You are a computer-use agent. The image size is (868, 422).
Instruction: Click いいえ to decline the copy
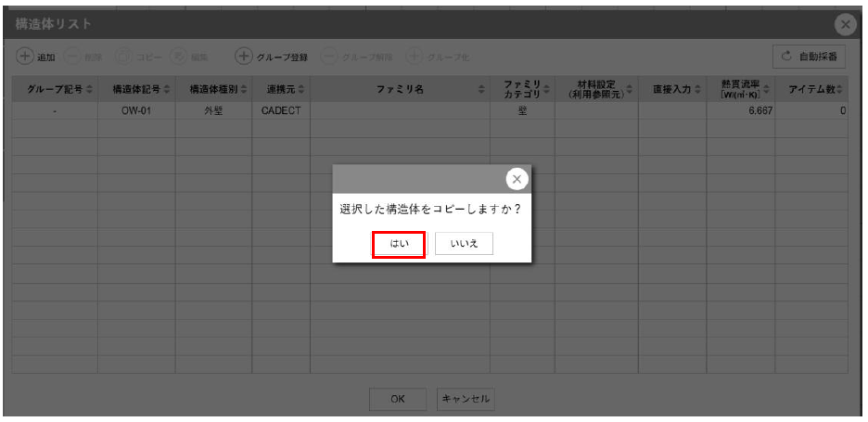click(x=464, y=244)
